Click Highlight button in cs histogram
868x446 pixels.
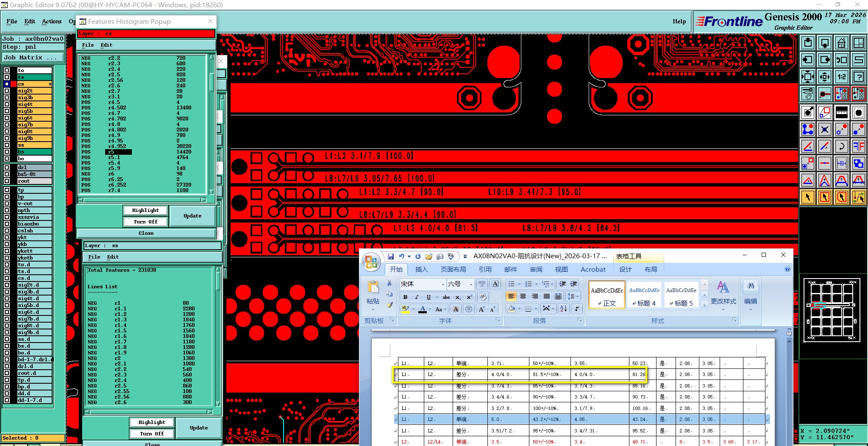point(145,210)
